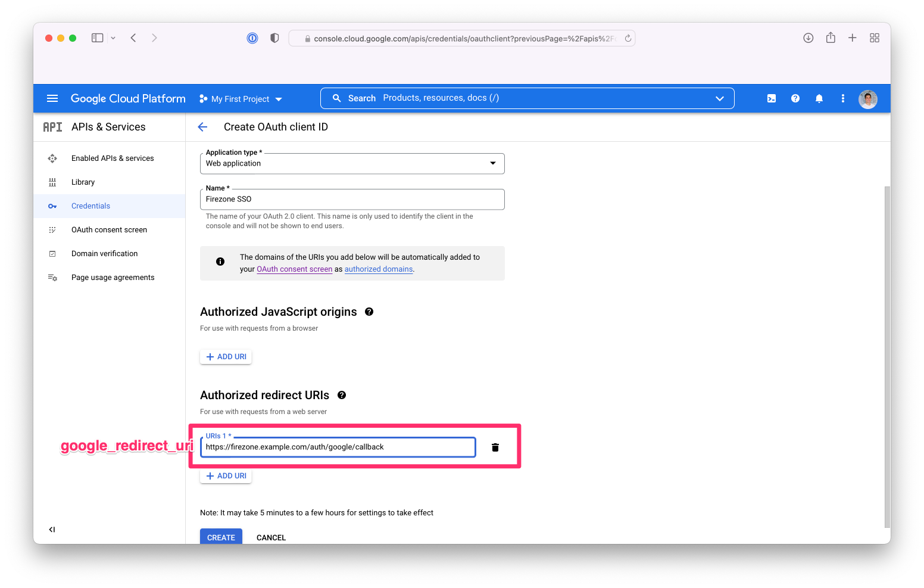Open the three-dot more options icon
The width and height of the screenshot is (924, 588).
click(x=843, y=98)
